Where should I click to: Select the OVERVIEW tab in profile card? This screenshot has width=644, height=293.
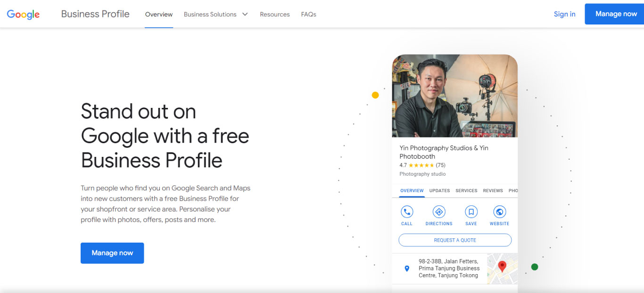[412, 191]
